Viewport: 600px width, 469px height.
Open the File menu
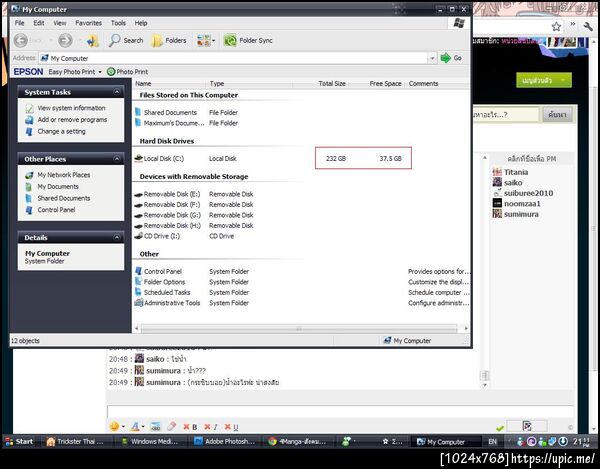(20, 23)
